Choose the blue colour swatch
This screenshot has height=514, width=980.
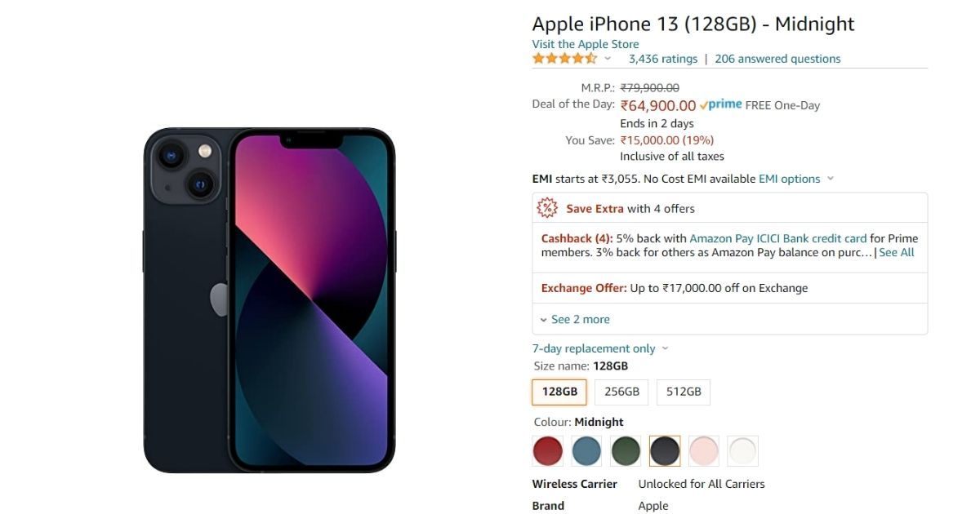click(586, 450)
